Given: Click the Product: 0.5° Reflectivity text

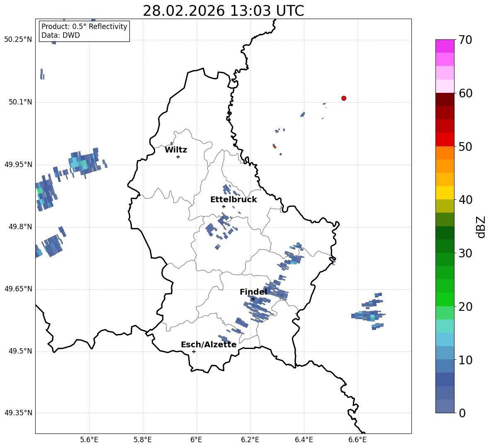Looking at the screenshot, I should pyautogui.click(x=84, y=26).
